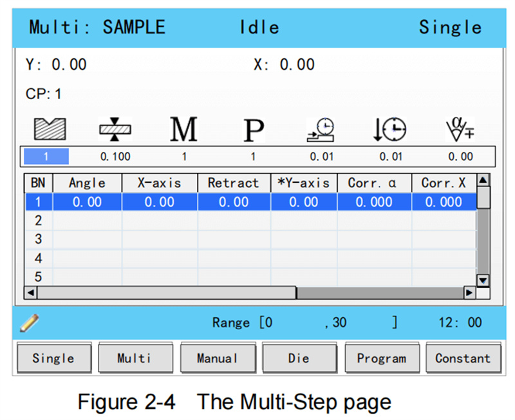
Task: Click the down-arrow hold time icon
Action: (390, 129)
